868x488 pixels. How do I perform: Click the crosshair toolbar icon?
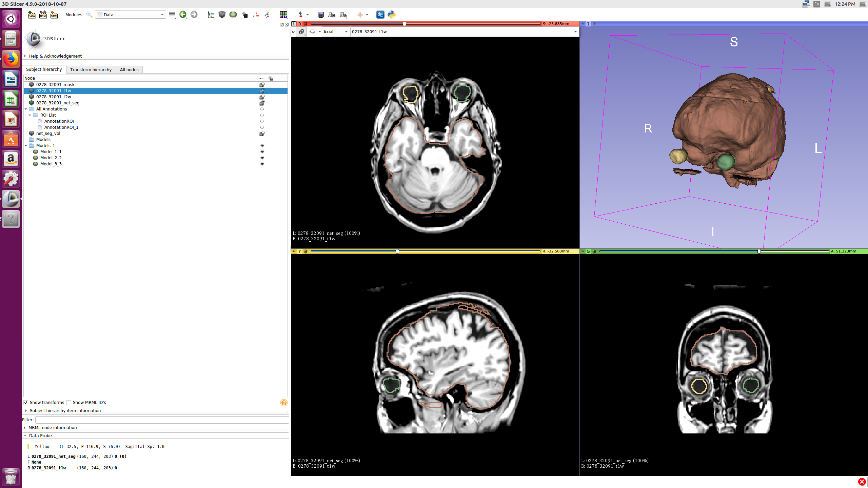[x=360, y=15]
